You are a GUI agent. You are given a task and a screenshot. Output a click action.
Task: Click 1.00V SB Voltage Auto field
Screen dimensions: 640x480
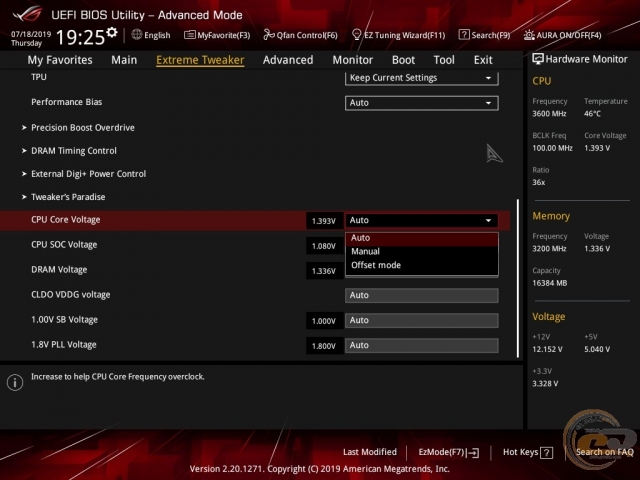coord(422,320)
